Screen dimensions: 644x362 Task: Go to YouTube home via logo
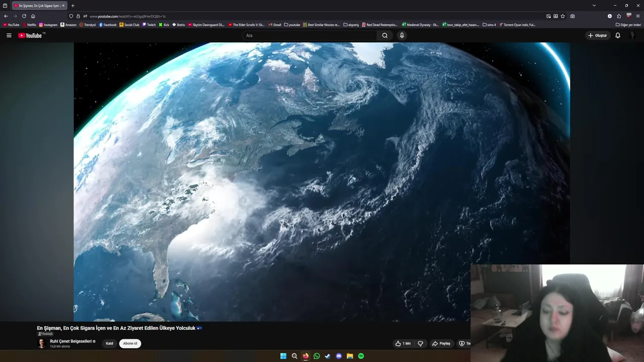(31, 36)
